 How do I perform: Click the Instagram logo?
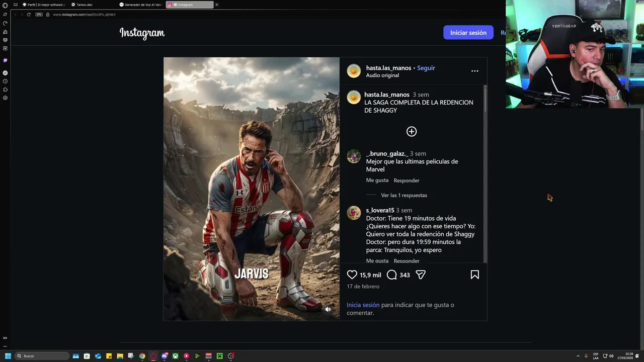pyautogui.click(x=142, y=33)
